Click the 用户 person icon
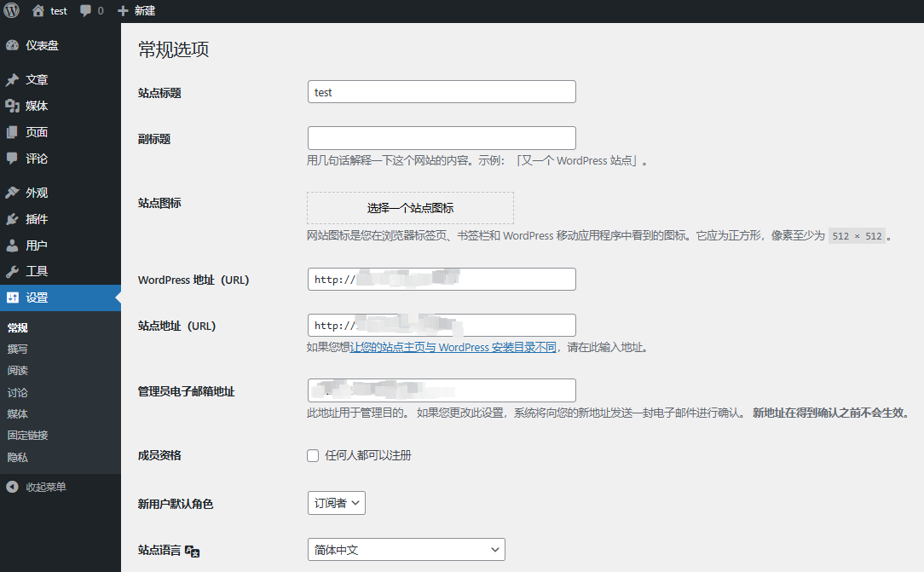Image resolution: width=924 pixels, height=572 pixels. click(13, 245)
